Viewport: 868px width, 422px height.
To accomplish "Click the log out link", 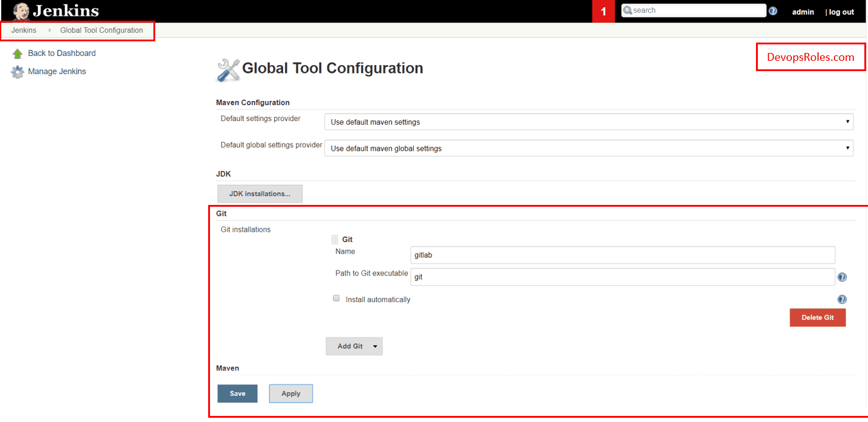I will coord(841,12).
